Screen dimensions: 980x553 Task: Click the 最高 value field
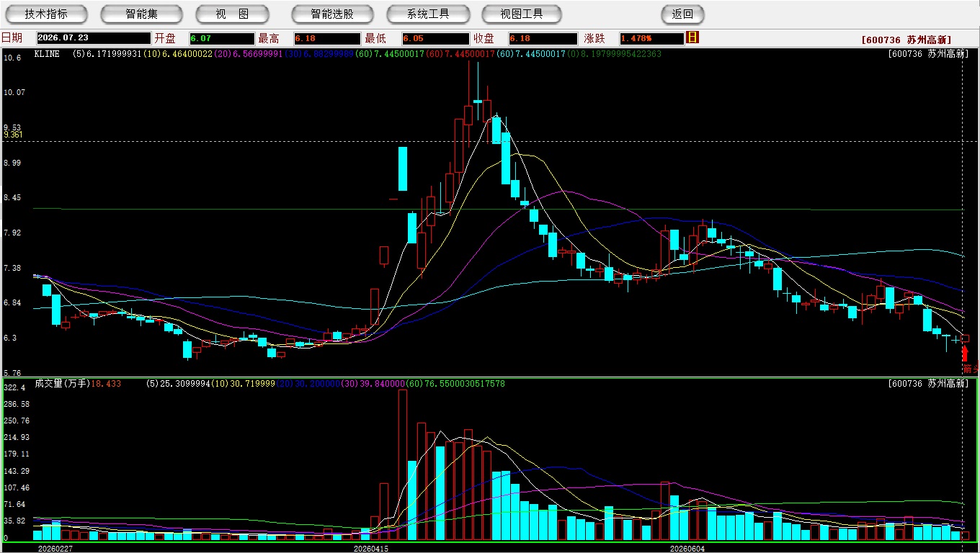click(x=326, y=38)
